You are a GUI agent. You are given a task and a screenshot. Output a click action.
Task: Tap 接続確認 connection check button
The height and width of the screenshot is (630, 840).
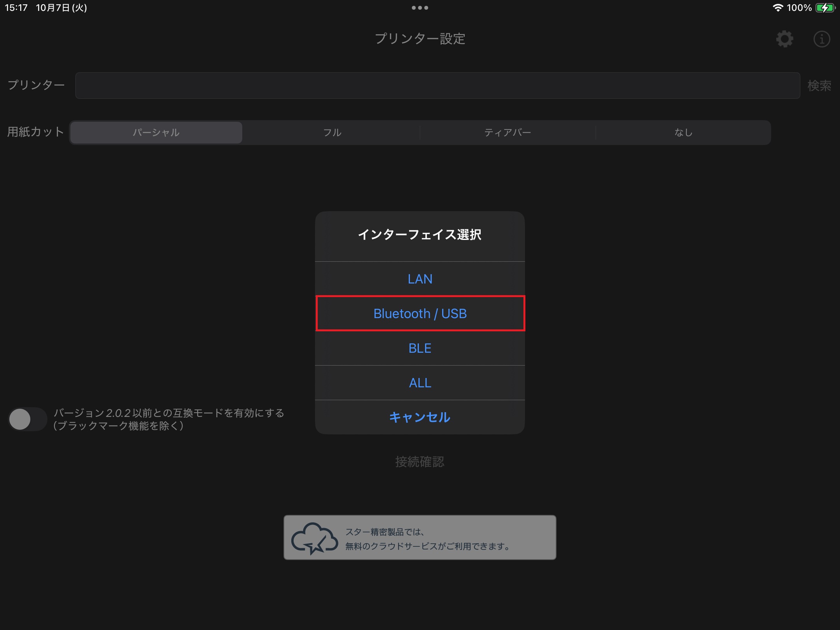420,462
